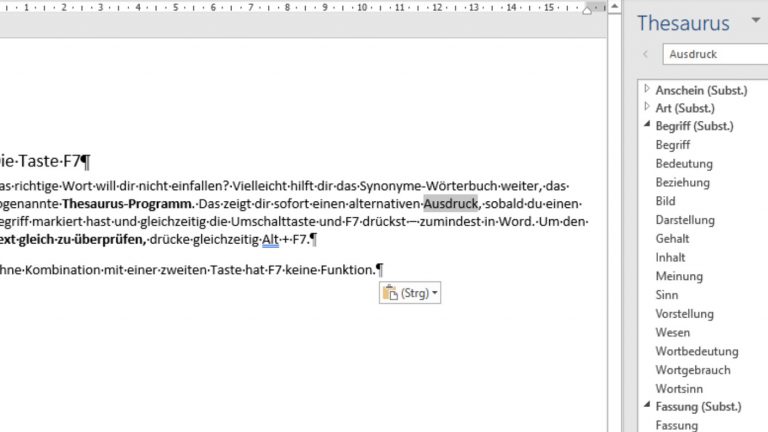The width and height of the screenshot is (768, 432).
Task: Click the underlined Alt text in document
Action: pyautogui.click(x=270, y=240)
